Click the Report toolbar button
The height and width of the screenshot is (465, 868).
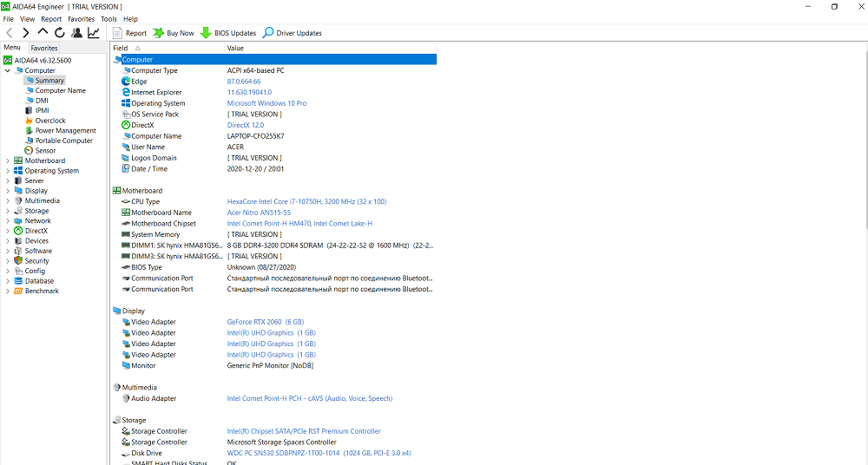click(129, 33)
